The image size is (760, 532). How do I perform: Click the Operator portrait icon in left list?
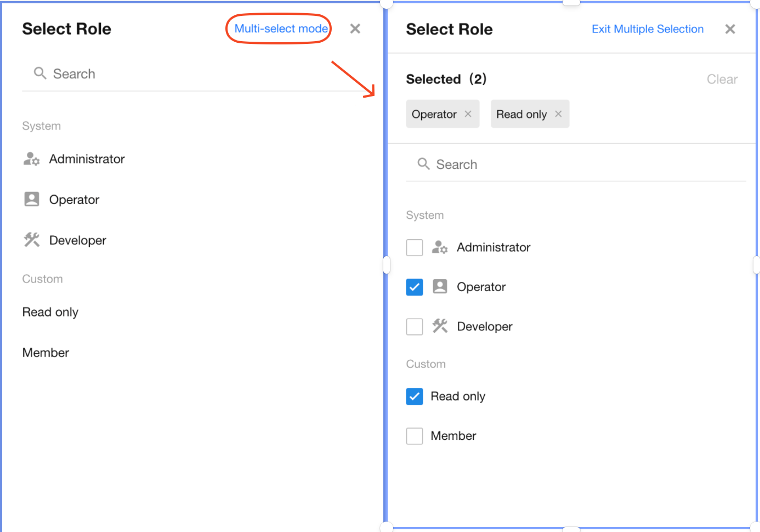[32, 199]
